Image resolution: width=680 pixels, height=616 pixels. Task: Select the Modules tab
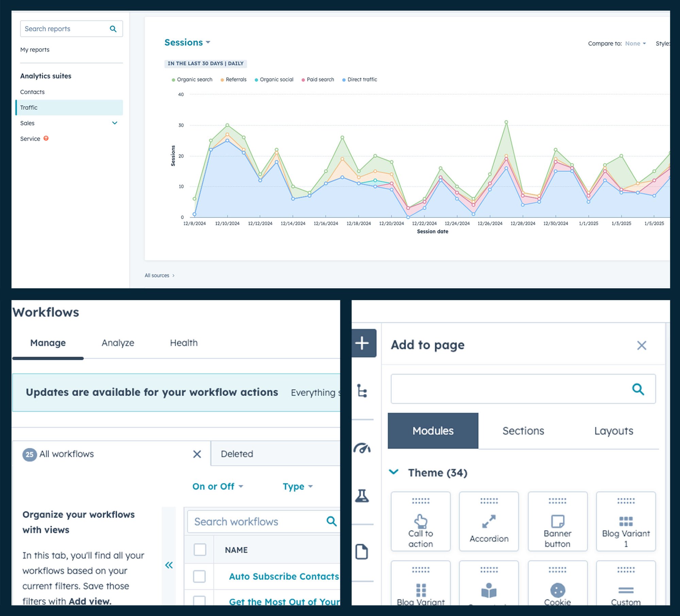click(433, 431)
